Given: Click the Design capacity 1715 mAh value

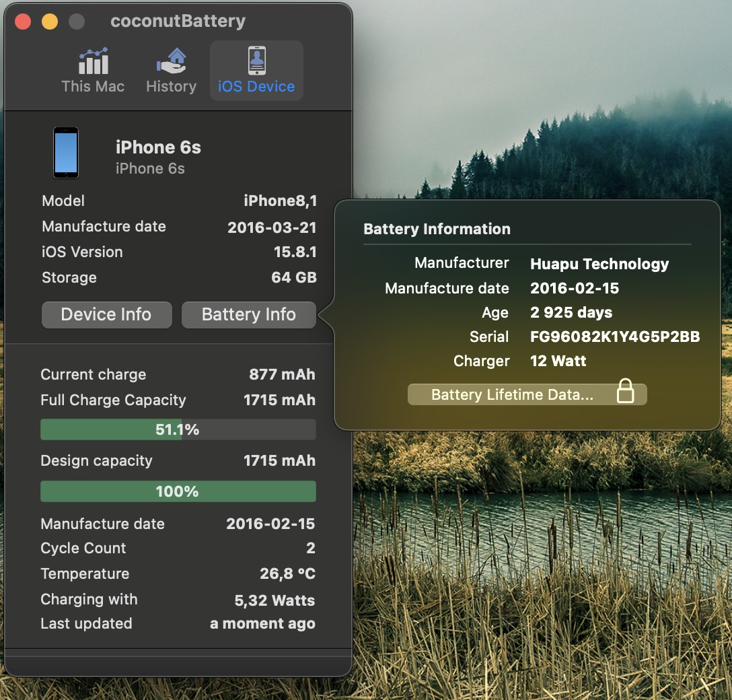Looking at the screenshot, I should [279, 461].
